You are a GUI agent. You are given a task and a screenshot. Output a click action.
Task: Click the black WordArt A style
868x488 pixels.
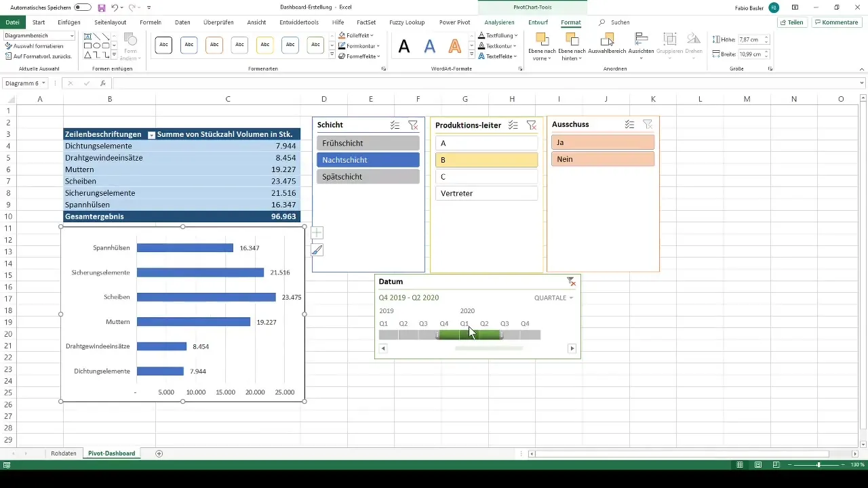[404, 46]
